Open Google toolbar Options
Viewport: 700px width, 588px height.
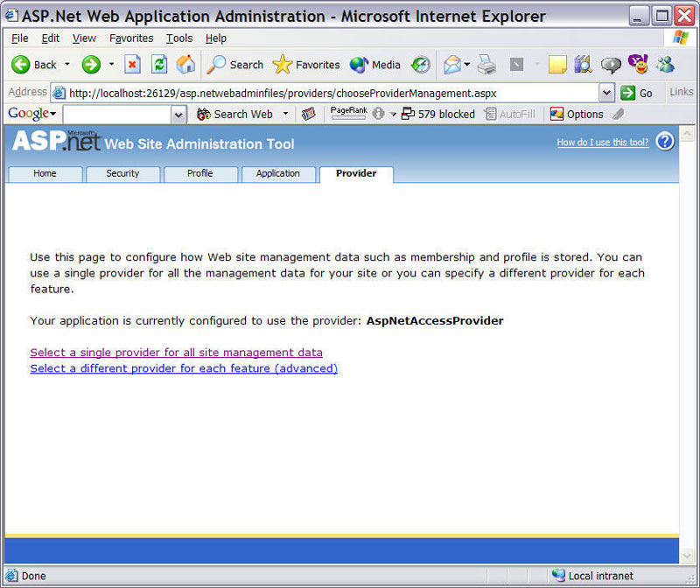click(577, 115)
